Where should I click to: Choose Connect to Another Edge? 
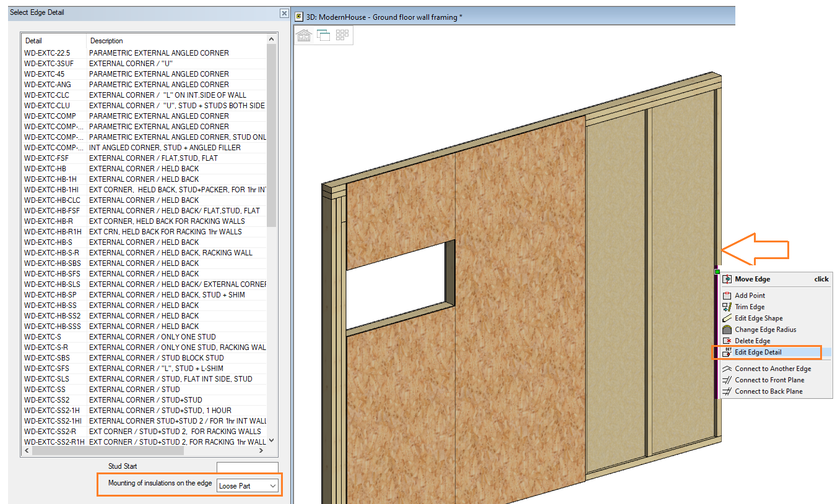tap(772, 369)
